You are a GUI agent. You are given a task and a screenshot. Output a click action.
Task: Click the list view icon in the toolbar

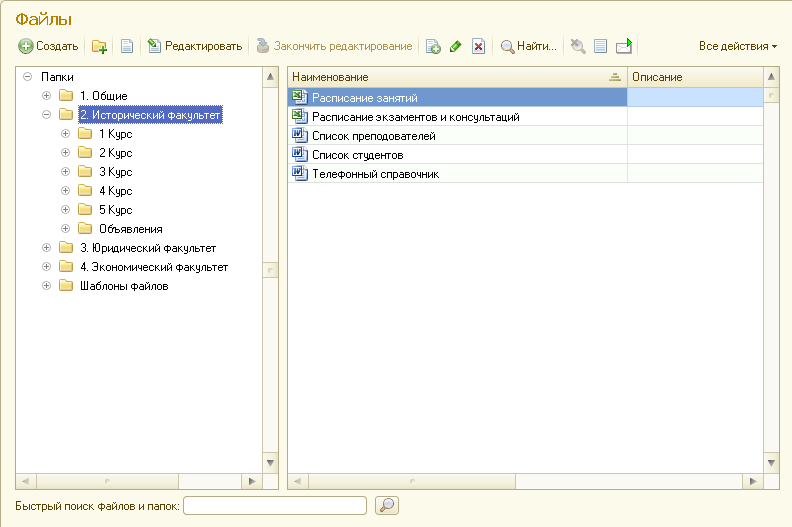(600, 46)
